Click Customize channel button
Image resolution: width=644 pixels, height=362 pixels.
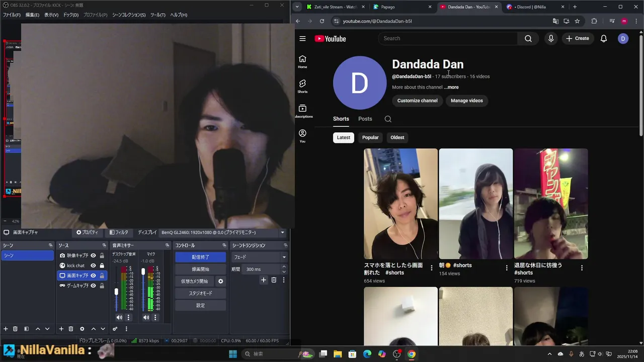pyautogui.click(x=418, y=101)
